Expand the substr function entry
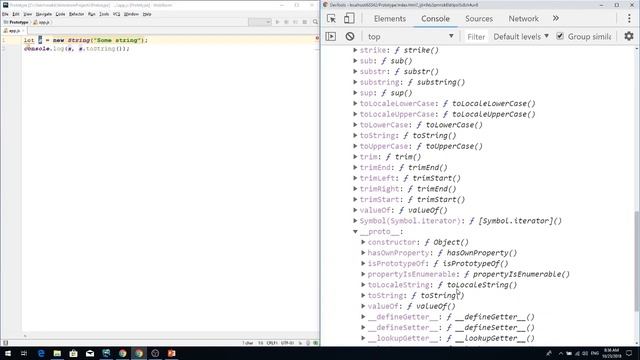This screenshot has width=640, height=360. (x=355, y=71)
